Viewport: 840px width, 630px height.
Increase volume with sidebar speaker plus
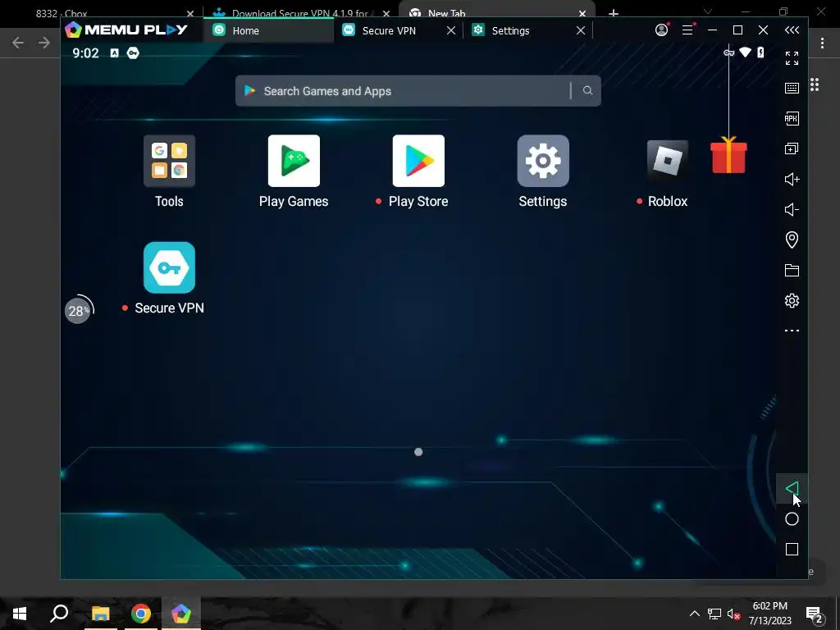pyautogui.click(x=792, y=179)
